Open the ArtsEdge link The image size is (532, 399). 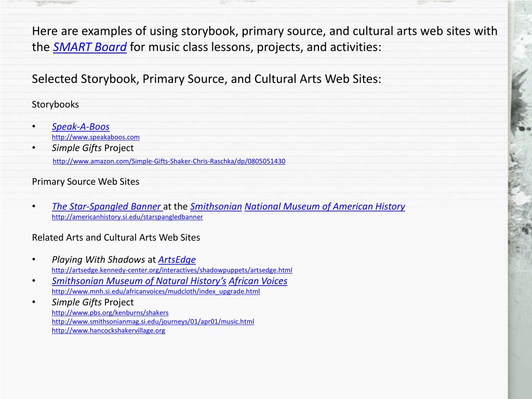pyautogui.click(x=177, y=260)
